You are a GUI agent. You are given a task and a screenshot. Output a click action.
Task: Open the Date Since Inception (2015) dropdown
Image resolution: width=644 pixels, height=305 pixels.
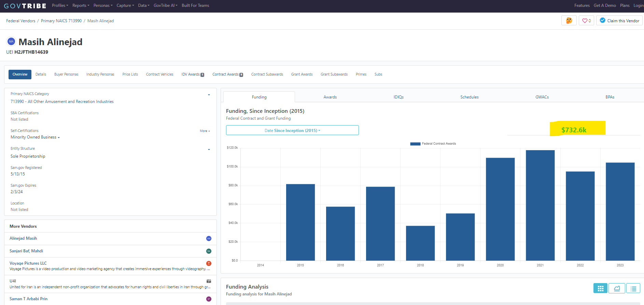[292, 130]
